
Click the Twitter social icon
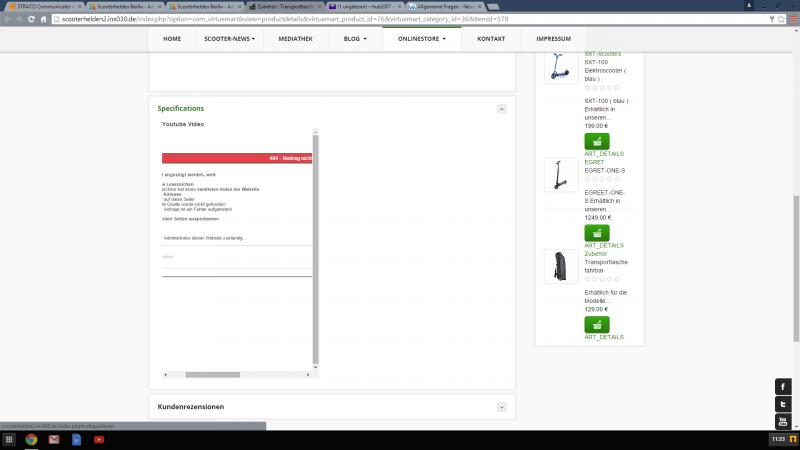click(783, 404)
